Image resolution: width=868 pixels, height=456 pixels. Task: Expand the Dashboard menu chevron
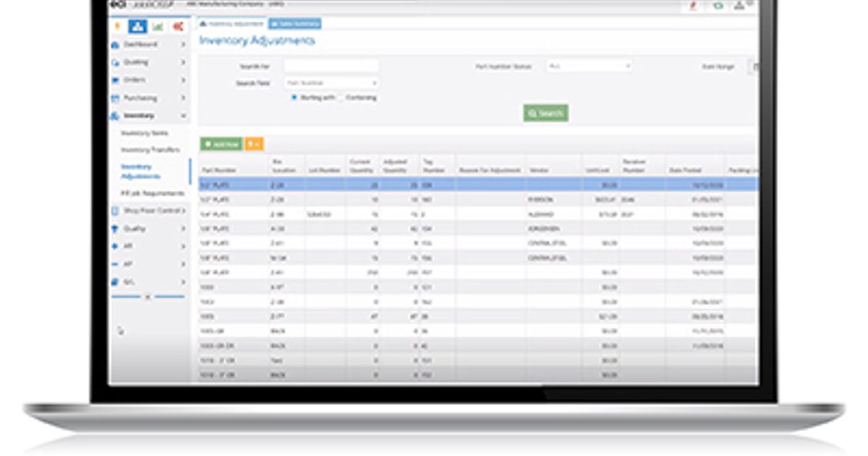(x=183, y=45)
